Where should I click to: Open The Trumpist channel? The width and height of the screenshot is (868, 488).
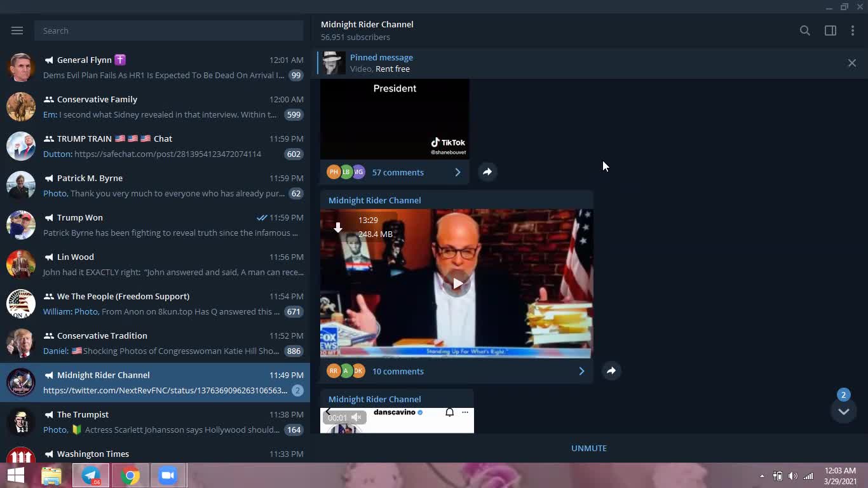[155, 422]
